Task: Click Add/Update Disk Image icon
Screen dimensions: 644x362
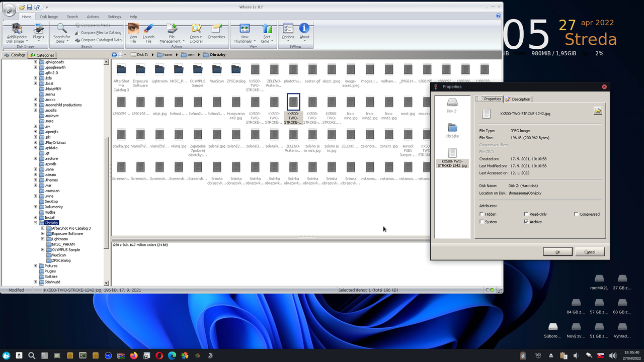Action: 17,28
